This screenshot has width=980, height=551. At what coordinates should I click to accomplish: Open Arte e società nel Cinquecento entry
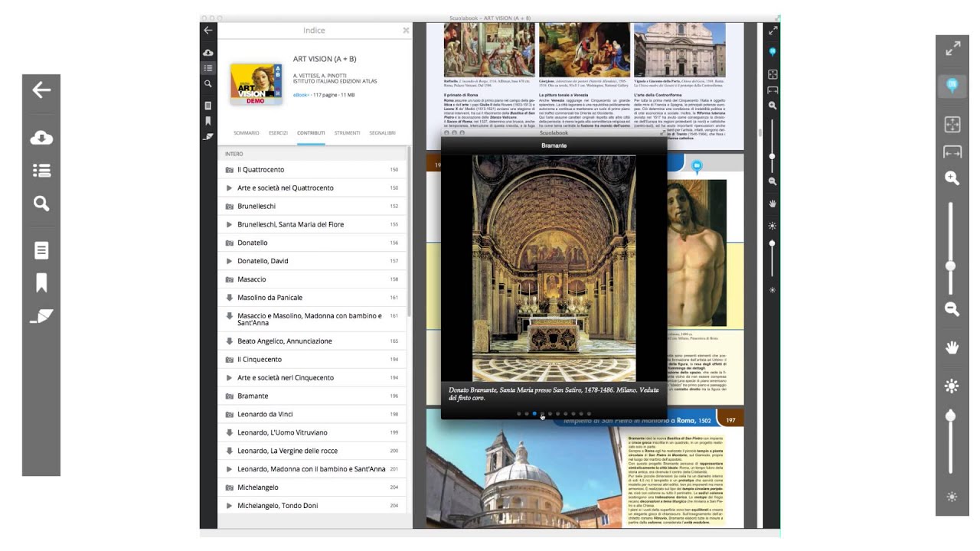point(312,378)
